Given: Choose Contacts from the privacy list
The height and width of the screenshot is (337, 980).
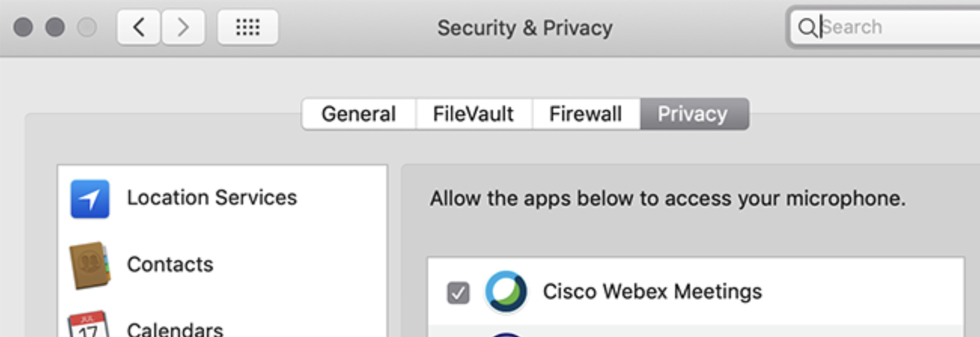Looking at the screenshot, I should 170,265.
